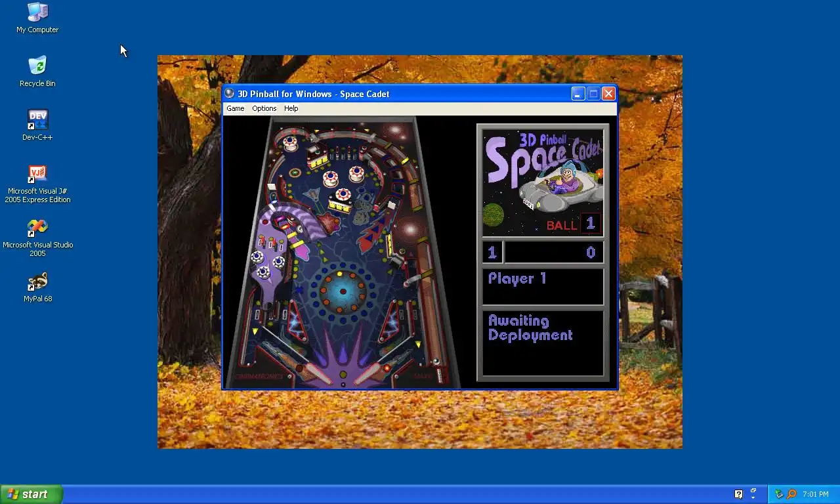Open the Help menu in Pinball

(x=291, y=108)
